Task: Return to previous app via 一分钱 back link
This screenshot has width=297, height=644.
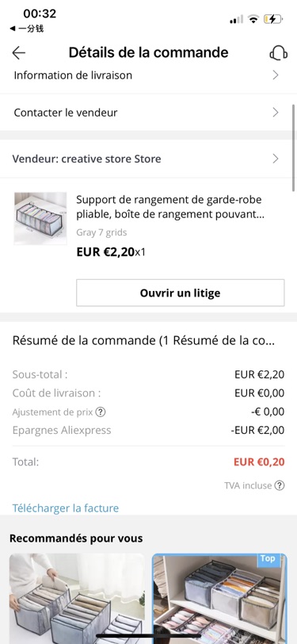Action: 27,29
